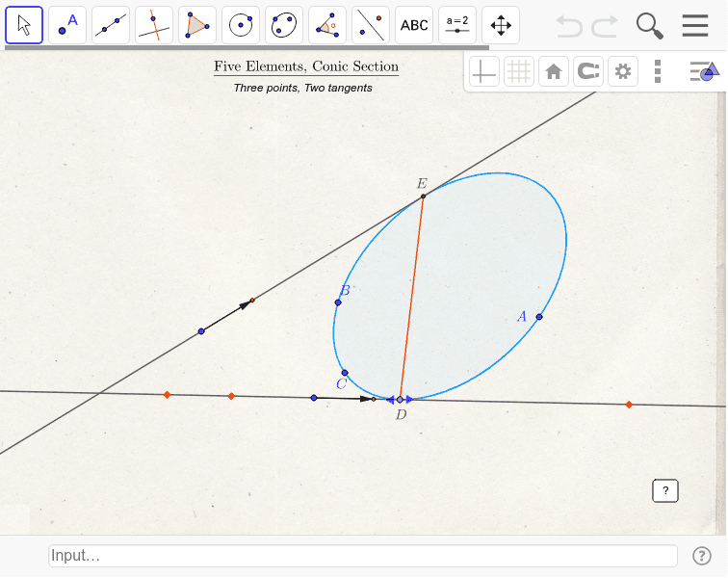
Task: Focus the Input text field
Action: (x=363, y=556)
